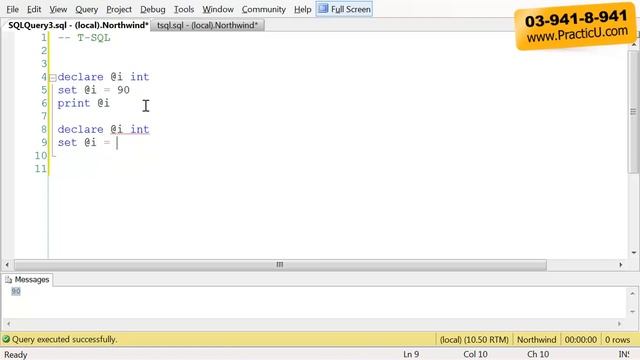Click Messages pane scroll right arrow
This screenshot has height=360, width=640.
point(619,324)
